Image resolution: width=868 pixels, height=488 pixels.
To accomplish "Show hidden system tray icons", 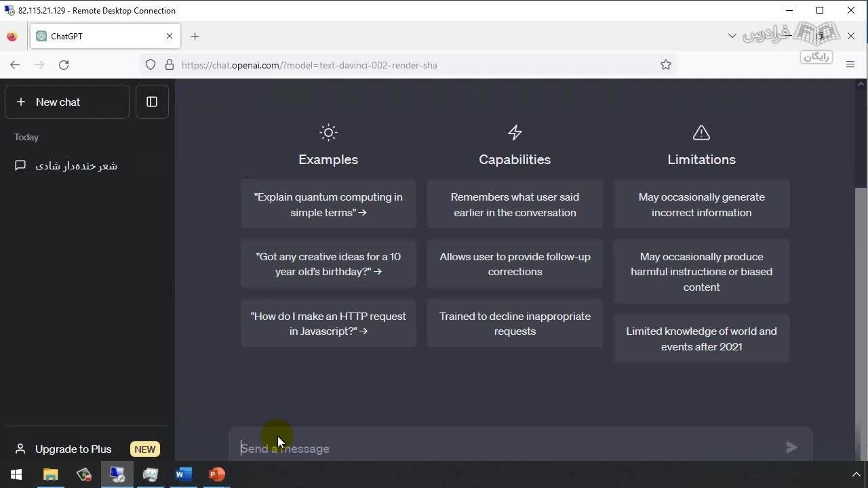I will click(856, 474).
